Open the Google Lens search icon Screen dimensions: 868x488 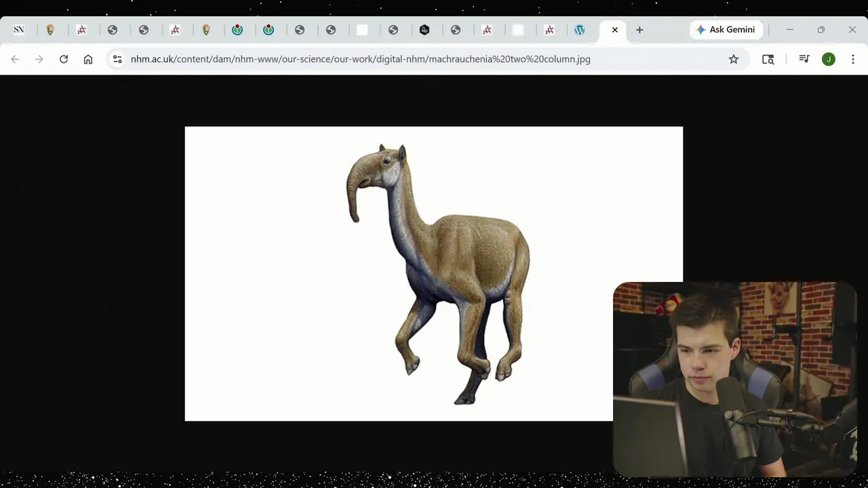(x=768, y=59)
